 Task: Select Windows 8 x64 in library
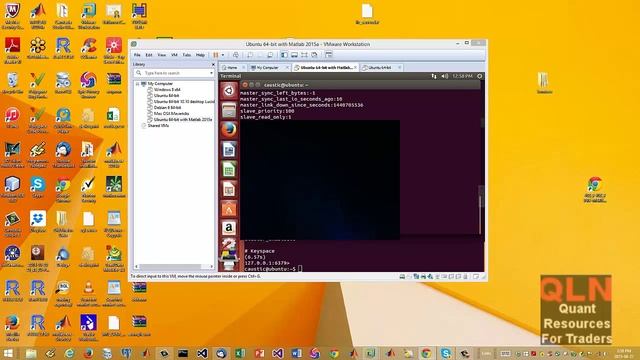tap(167, 89)
